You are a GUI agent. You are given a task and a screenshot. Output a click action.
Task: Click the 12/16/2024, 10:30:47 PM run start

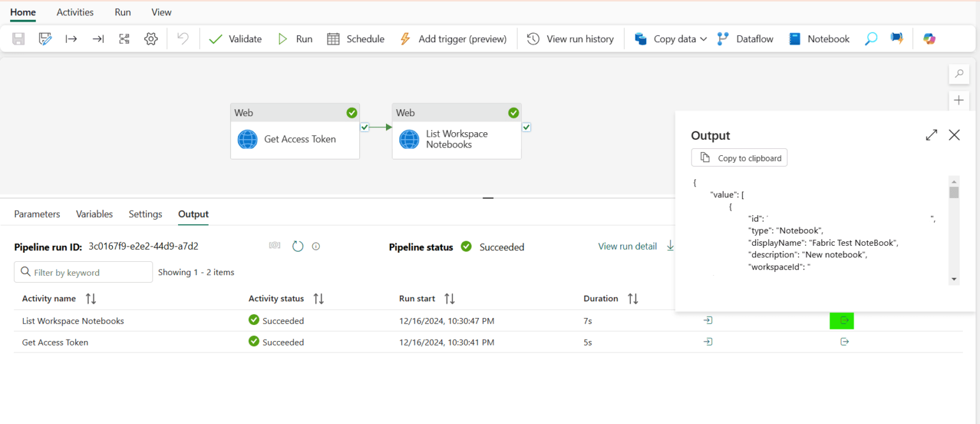click(447, 321)
